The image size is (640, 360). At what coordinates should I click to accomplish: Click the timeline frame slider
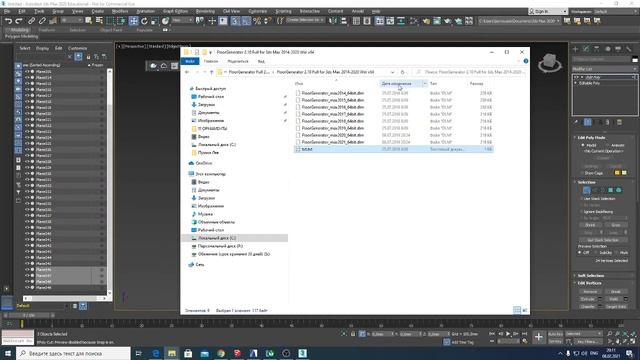click(x=29, y=316)
